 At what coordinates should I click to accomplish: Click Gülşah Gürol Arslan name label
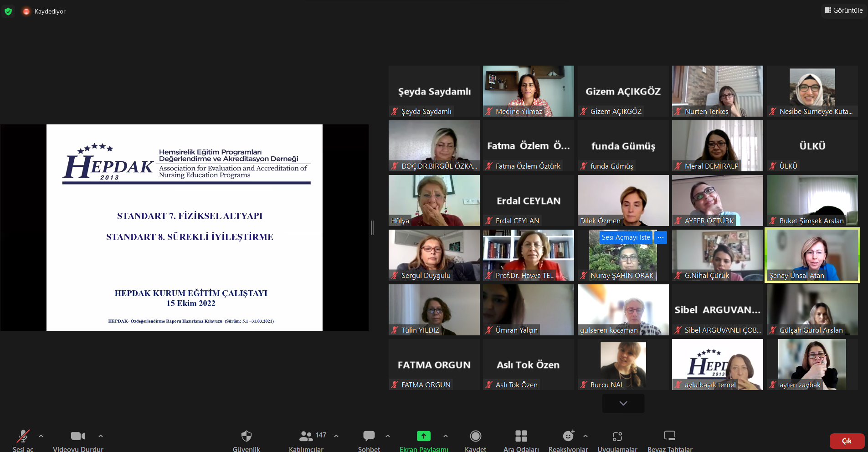[811, 330]
